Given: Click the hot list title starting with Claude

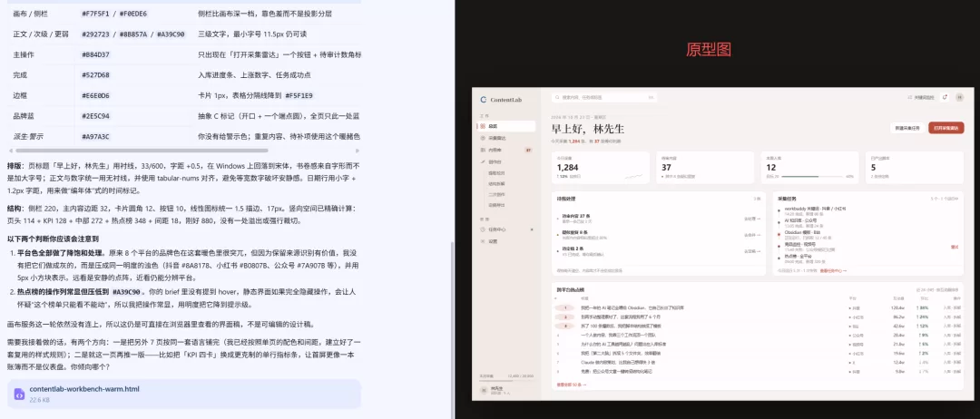Looking at the screenshot, I should pyautogui.click(x=618, y=362).
